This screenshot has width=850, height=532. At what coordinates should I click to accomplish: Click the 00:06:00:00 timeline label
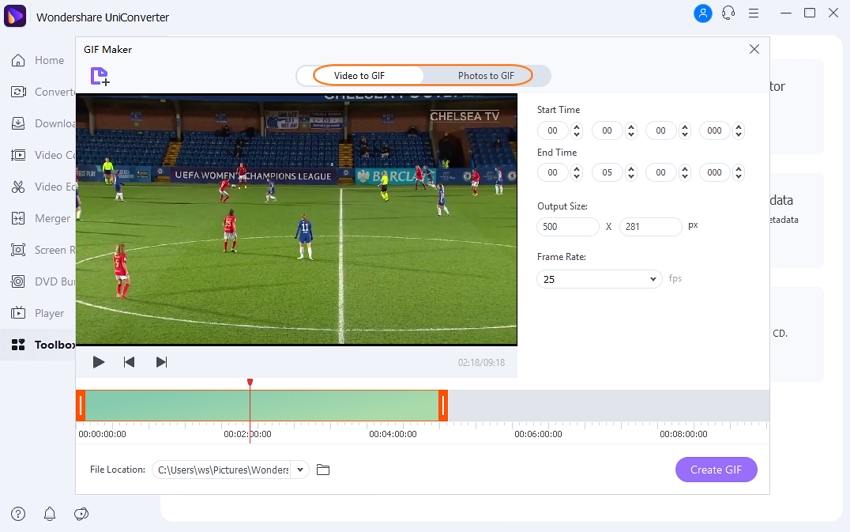[538, 434]
